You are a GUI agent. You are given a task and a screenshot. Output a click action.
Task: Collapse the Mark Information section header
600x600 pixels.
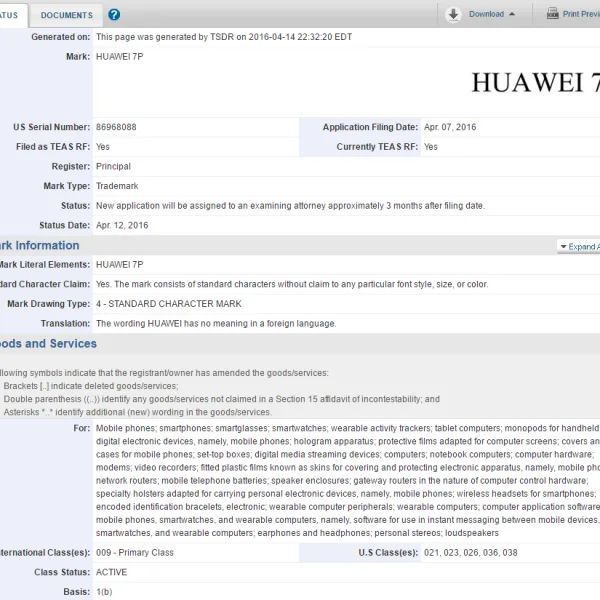coord(39,246)
